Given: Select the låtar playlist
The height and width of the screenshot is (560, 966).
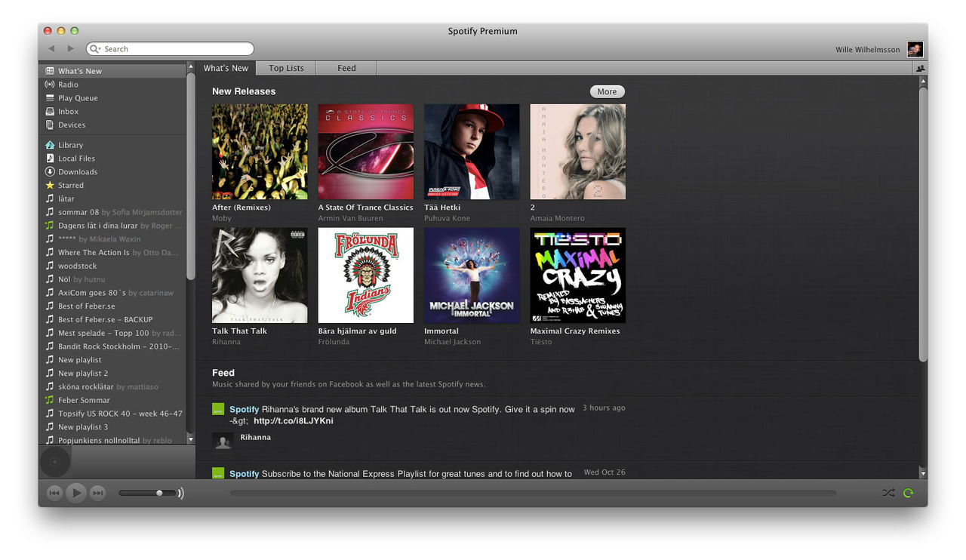Looking at the screenshot, I should (112, 199).
